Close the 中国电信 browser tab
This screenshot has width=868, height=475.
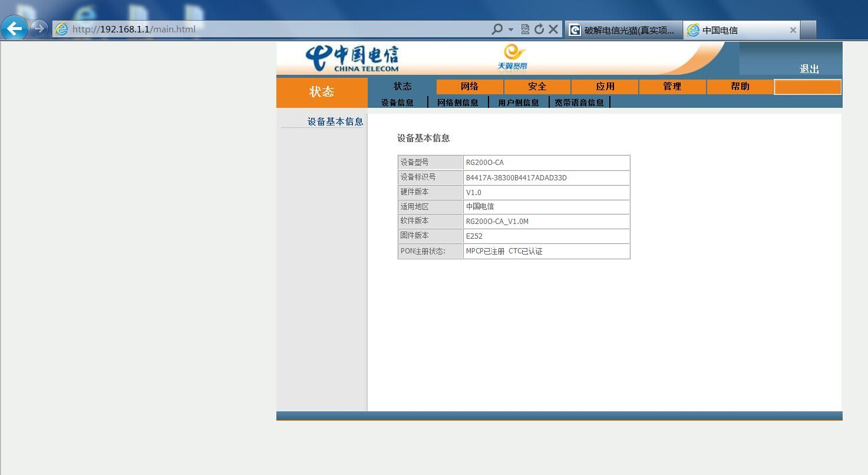[x=793, y=30]
